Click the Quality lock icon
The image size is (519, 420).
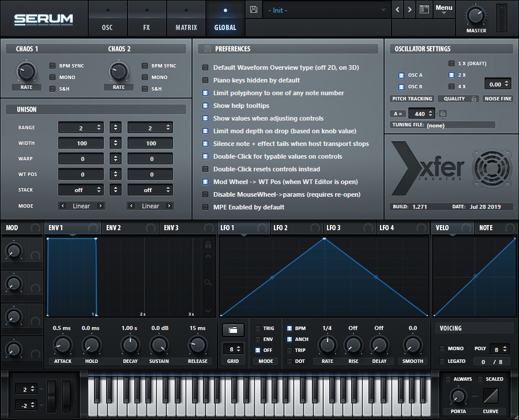[474, 99]
